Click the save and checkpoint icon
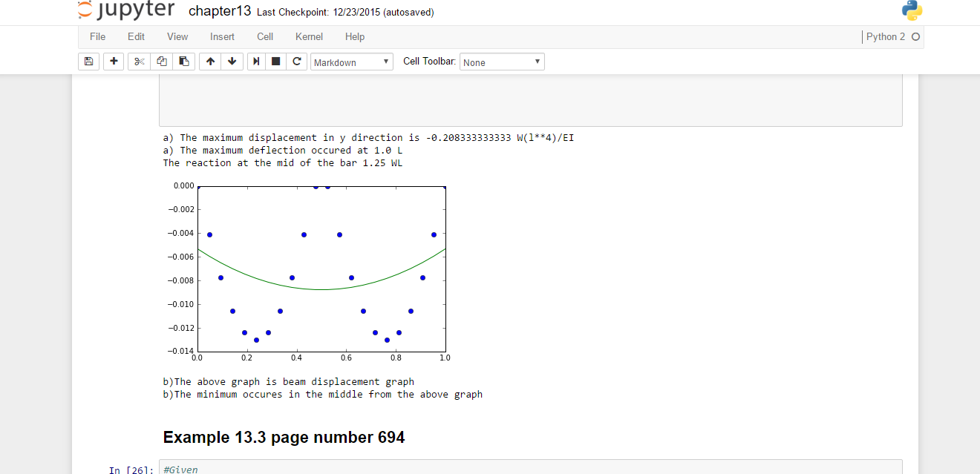Screen dimensions: 980x474 (x=88, y=62)
